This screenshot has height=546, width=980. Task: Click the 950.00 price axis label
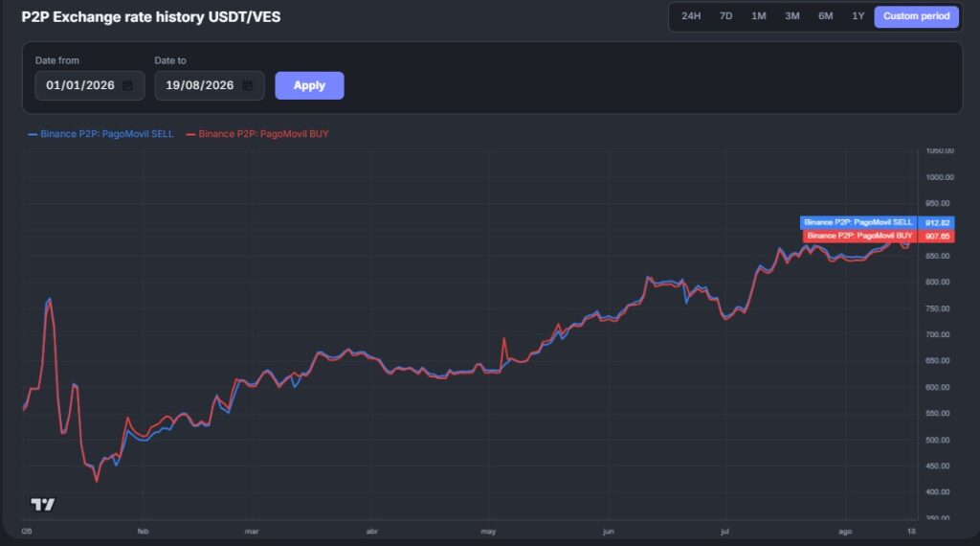pos(938,203)
